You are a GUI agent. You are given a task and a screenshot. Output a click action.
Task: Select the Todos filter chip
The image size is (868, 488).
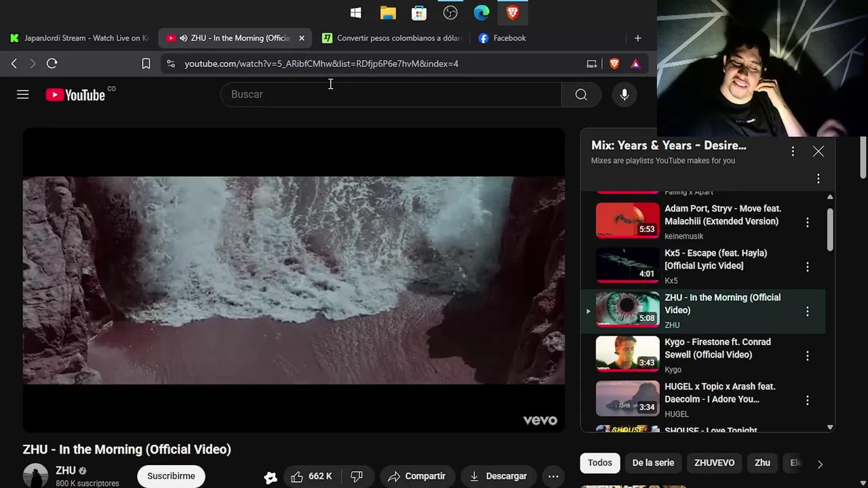coord(600,463)
